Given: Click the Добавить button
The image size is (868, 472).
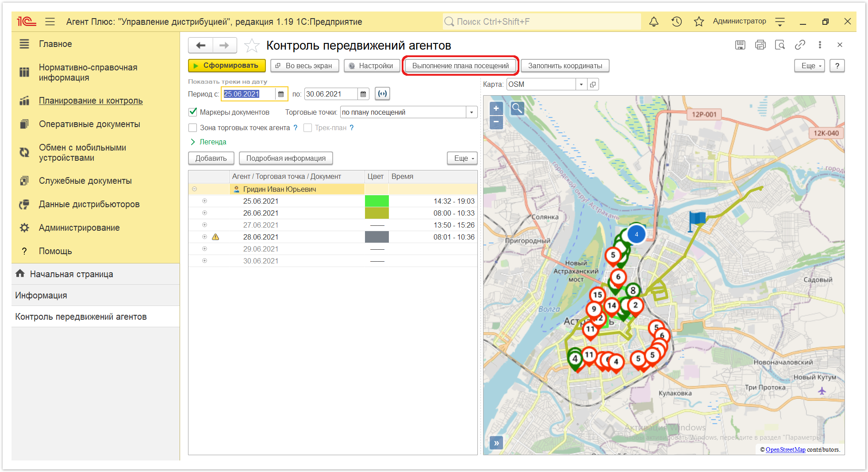Looking at the screenshot, I should pyautogui.click(x=211, y=158).
